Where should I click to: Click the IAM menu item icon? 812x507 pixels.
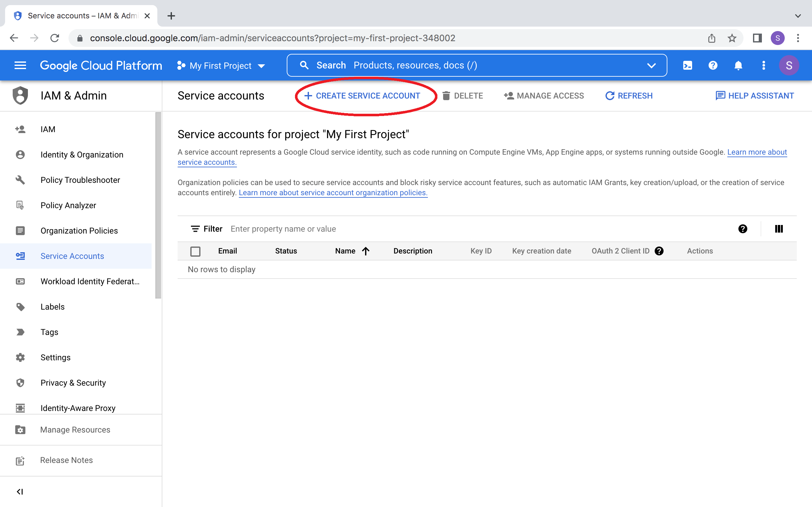tap(20, 129)
